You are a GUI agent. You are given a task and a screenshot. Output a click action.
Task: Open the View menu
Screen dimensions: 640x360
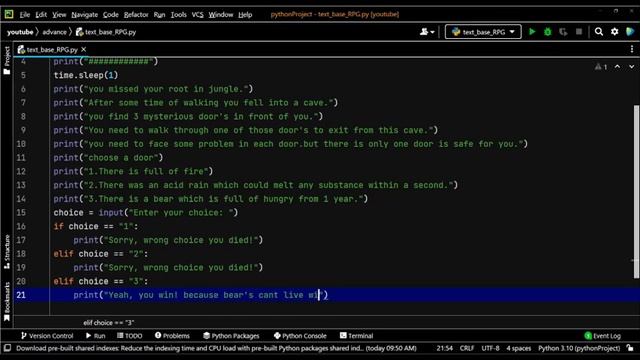pyautogui.click(x=59, y=15)
